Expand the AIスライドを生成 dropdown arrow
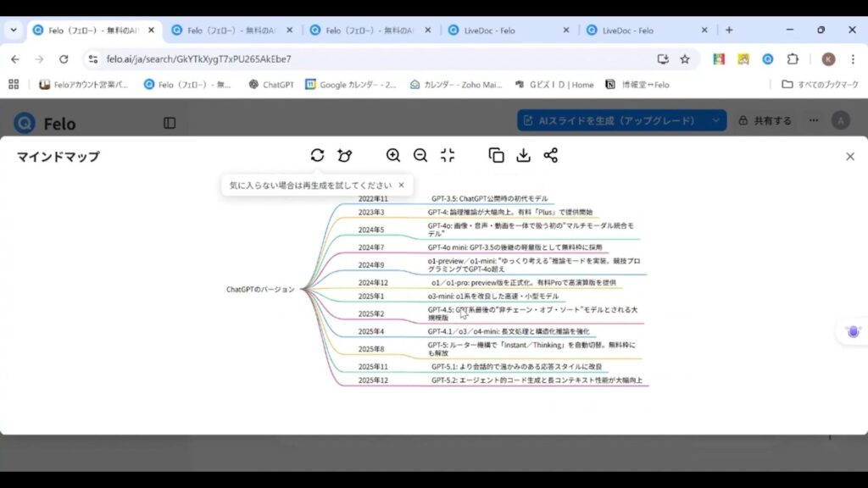Image resolution: width=868 pixels, height=488 pixels. [715, 121]
